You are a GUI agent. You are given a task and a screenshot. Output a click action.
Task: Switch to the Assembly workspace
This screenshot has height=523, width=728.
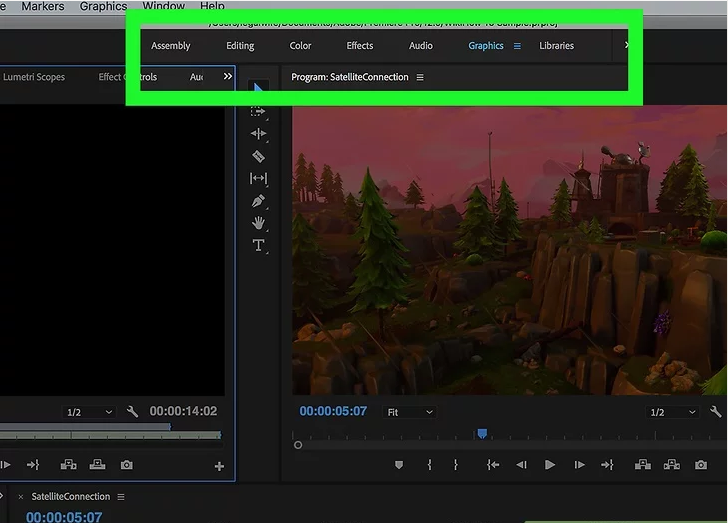170,46
